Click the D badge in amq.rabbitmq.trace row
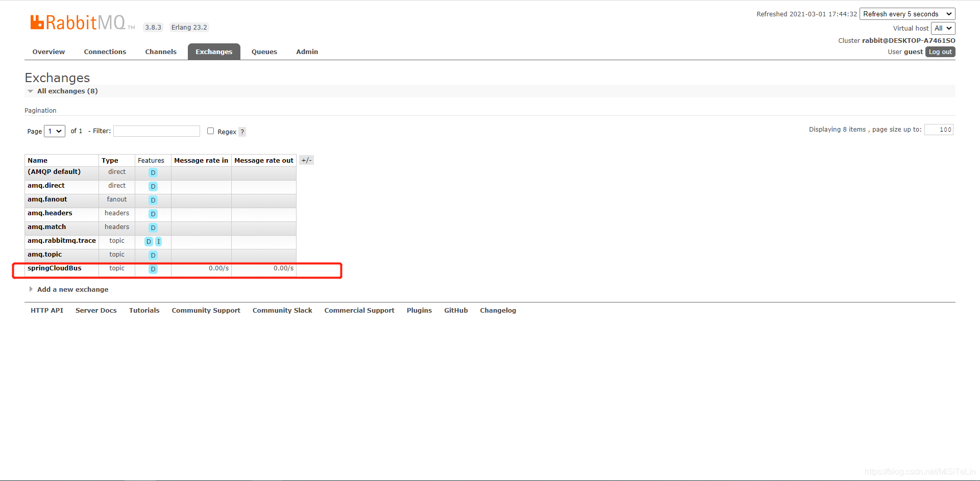980x481 pixels. pyautogui.click(x=149, y=242)
